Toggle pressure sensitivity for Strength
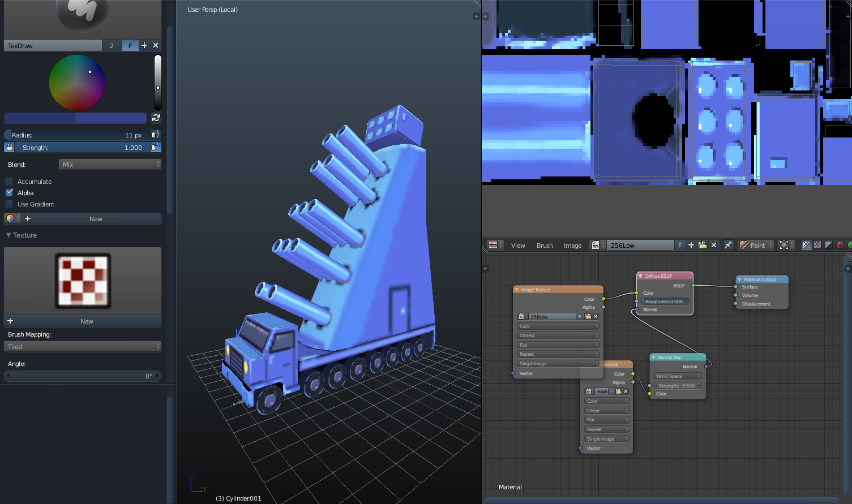852x504 pixels. point(155,148)
